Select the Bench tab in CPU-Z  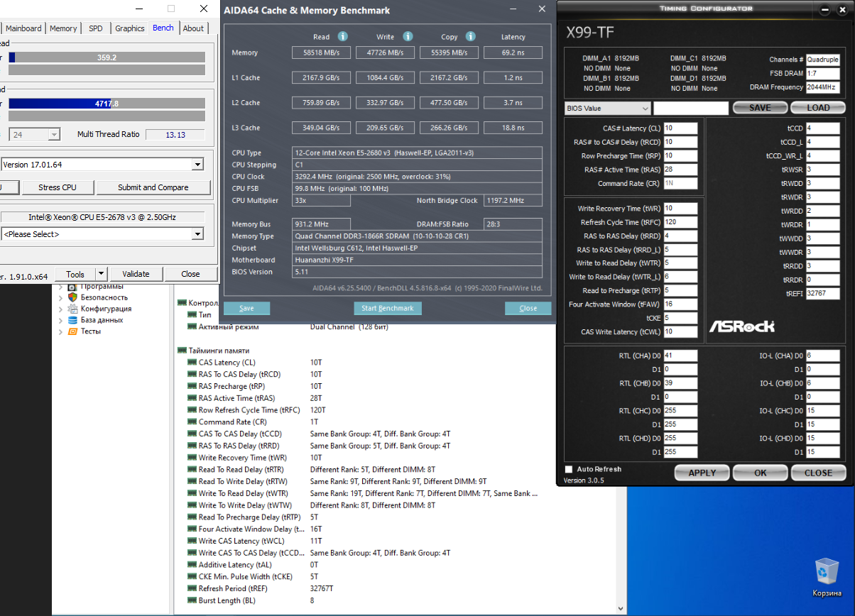[x=163, y=28]
